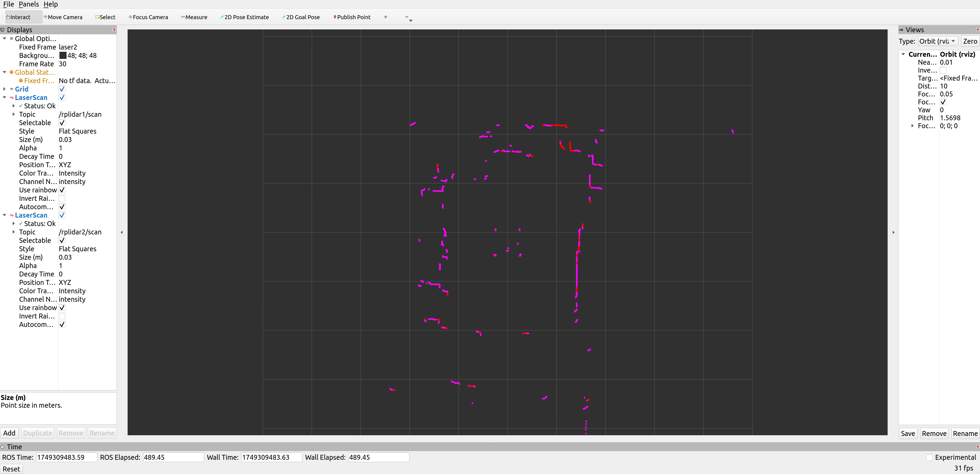Toggle the rplidar1 LaserScan enable checkbox

point(62,97)
